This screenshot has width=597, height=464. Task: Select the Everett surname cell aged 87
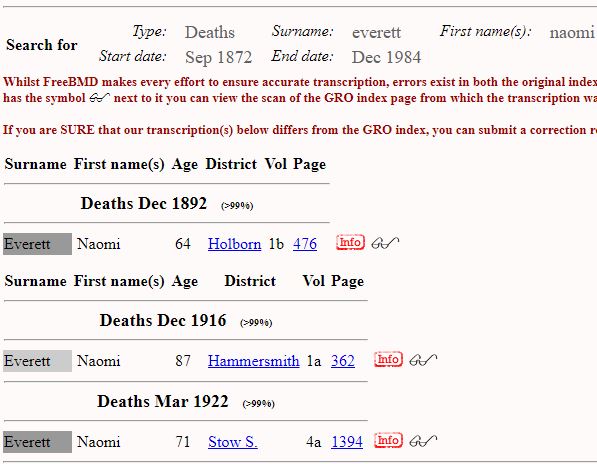(37, 361)
